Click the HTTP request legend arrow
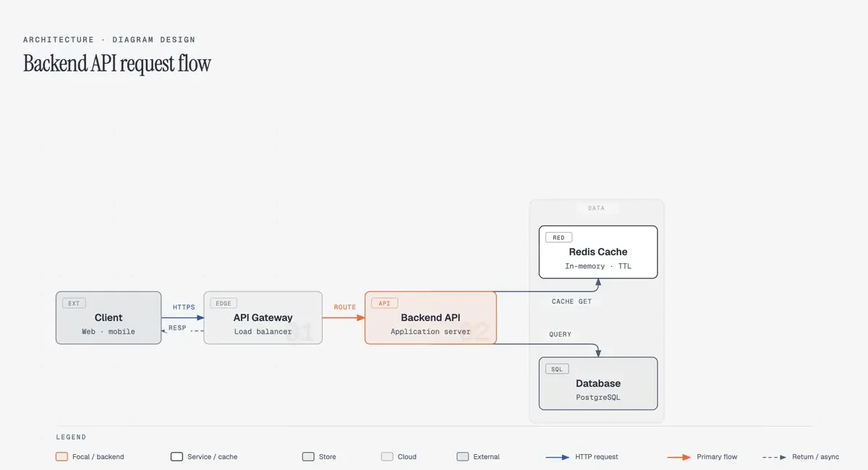This screenshot has width=868, height=470. pyautogui.click(x=558, y=457)
